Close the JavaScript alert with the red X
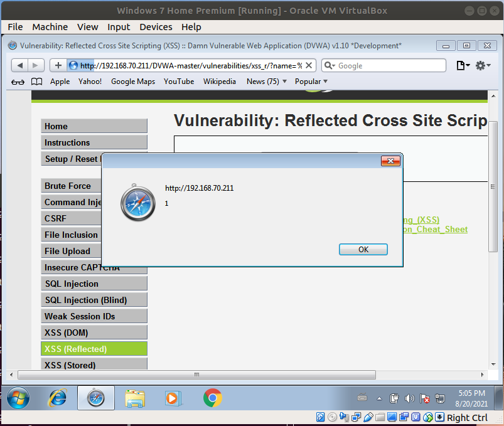 click(x=390, y=161)
